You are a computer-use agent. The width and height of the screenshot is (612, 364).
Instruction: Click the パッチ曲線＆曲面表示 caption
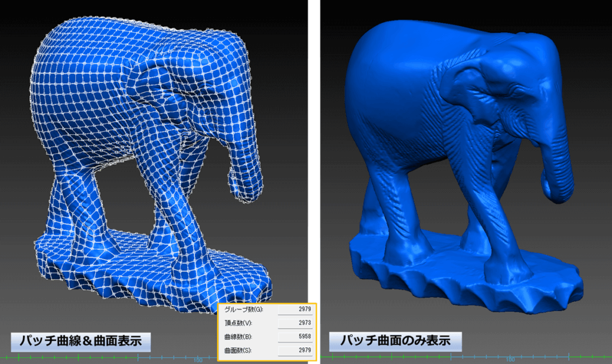81,341
